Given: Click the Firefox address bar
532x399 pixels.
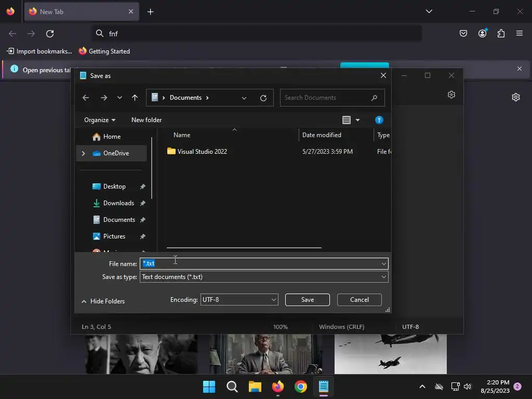Looking at the screenshot, I should [257, 34].
